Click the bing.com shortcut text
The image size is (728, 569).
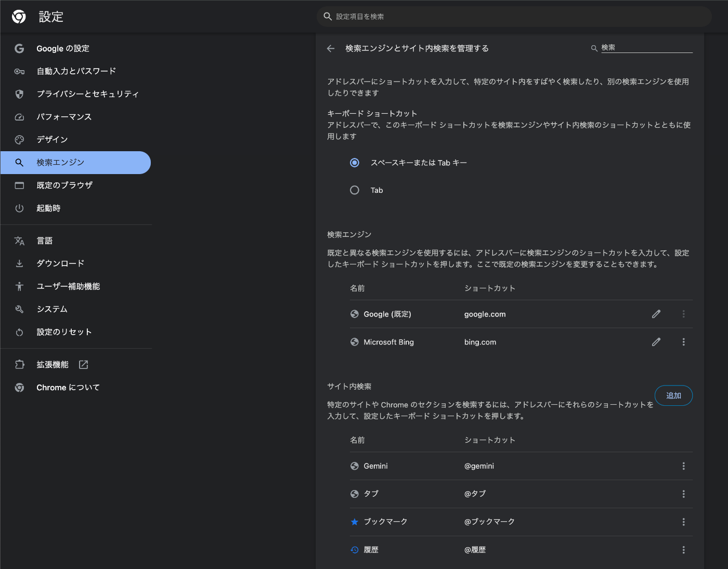pos(480,342)
